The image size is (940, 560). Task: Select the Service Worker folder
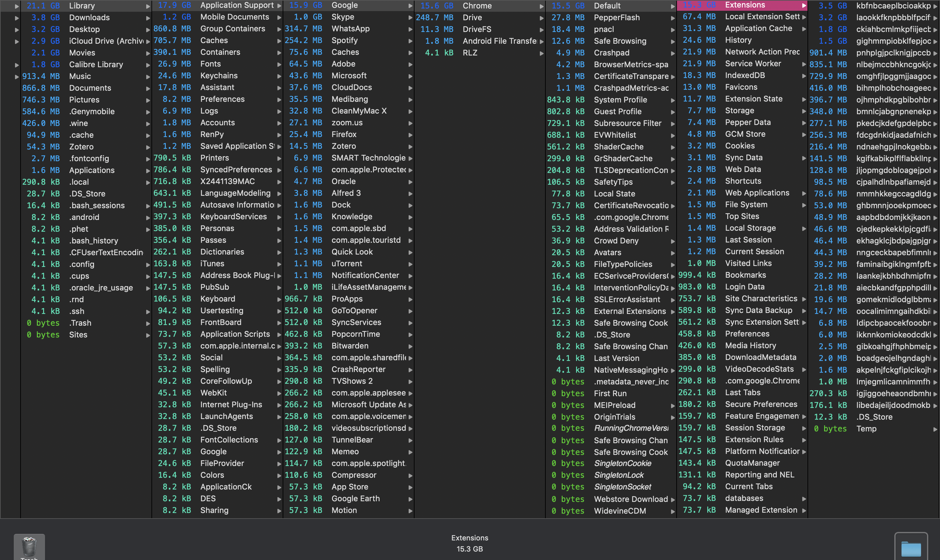coord(753,63)
